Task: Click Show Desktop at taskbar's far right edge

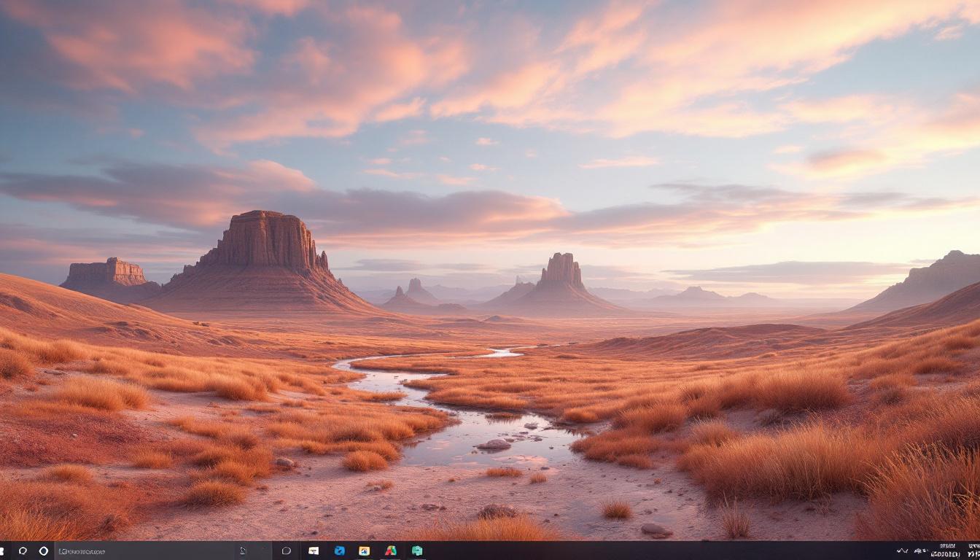Action: pos(979,552)
